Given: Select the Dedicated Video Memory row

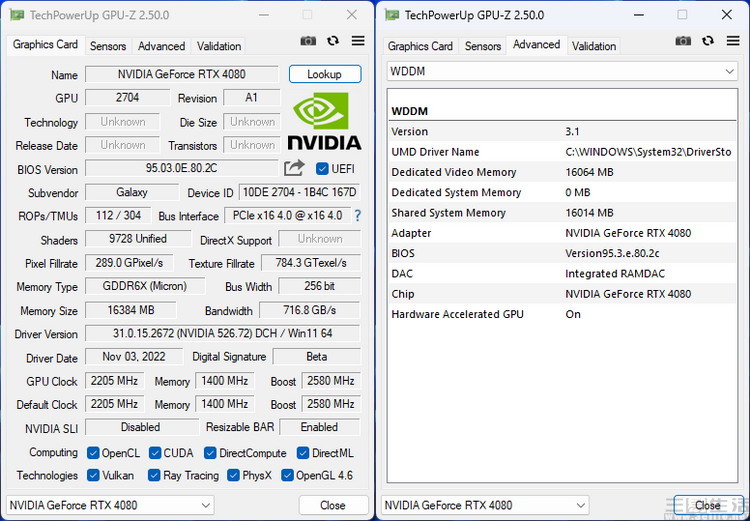Looking at the screenshot, I should 562,172.
